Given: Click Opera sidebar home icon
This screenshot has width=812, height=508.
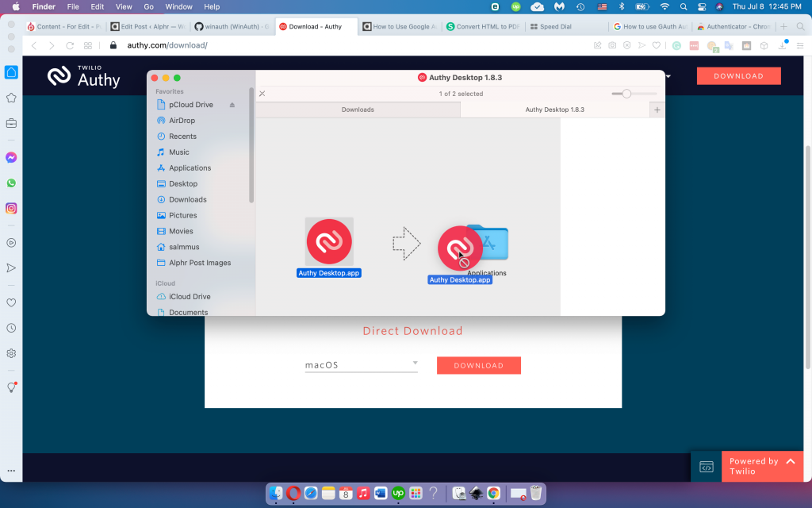Looking at the screenshot, I should (x=11, y=72).
